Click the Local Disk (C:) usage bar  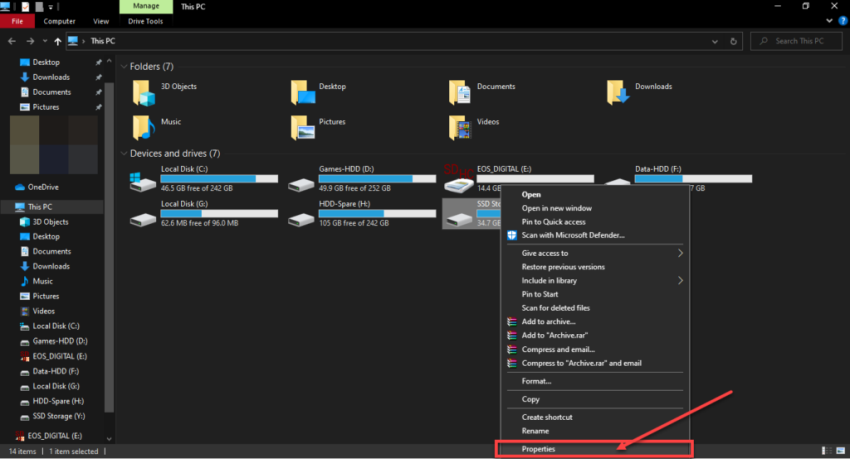pyautogui.click(x=219, y=179)
